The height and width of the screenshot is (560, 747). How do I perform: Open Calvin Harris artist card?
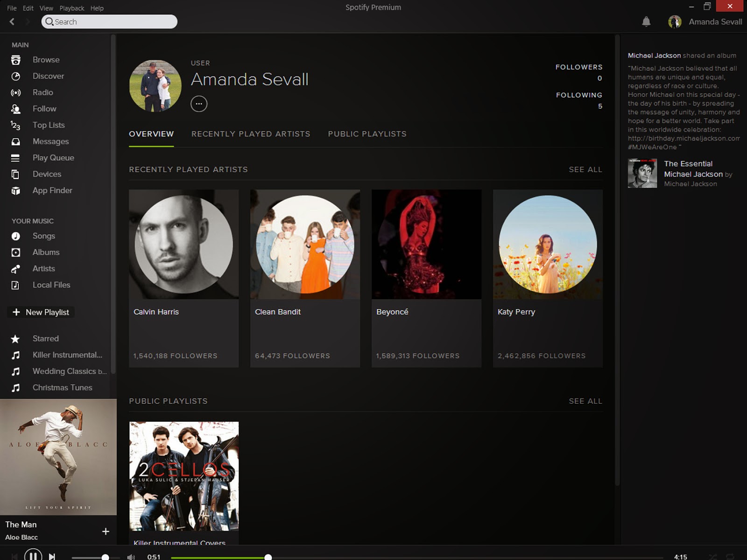pos(184,278)
